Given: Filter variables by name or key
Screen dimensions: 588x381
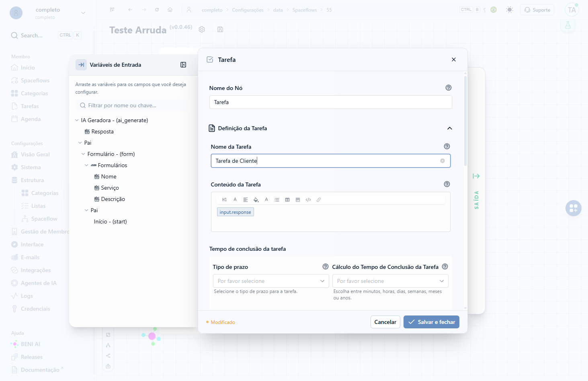Looking at the screenshot, I should tap(131, 105).
